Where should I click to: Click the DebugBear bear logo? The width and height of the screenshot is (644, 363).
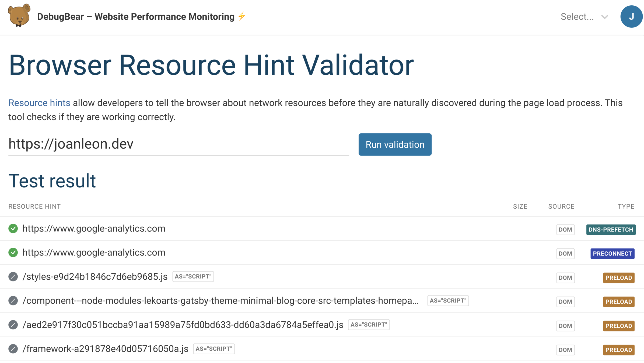tap(19, 16)
